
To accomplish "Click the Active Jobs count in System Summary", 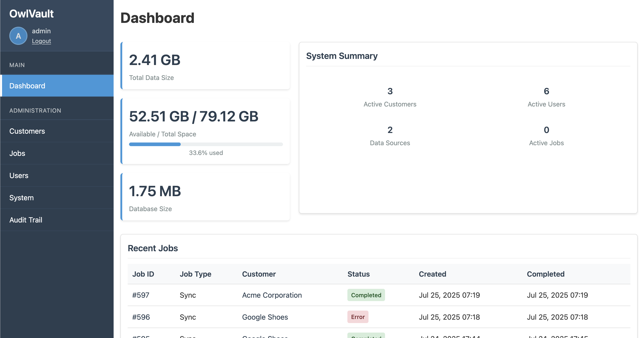I will click(x=546, y=130).
